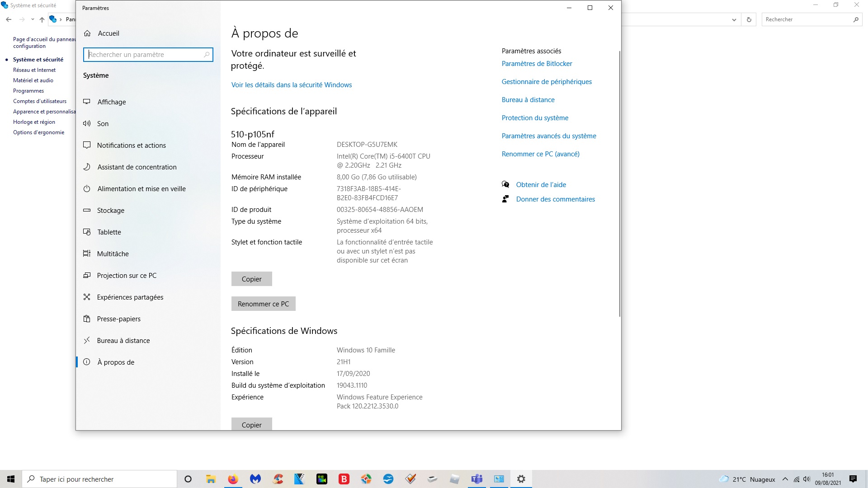The height and width of the screenshot is (488, 868).
Task: Open Page d'accueil du panneau de configuration
Action: (x=44, y=42)
